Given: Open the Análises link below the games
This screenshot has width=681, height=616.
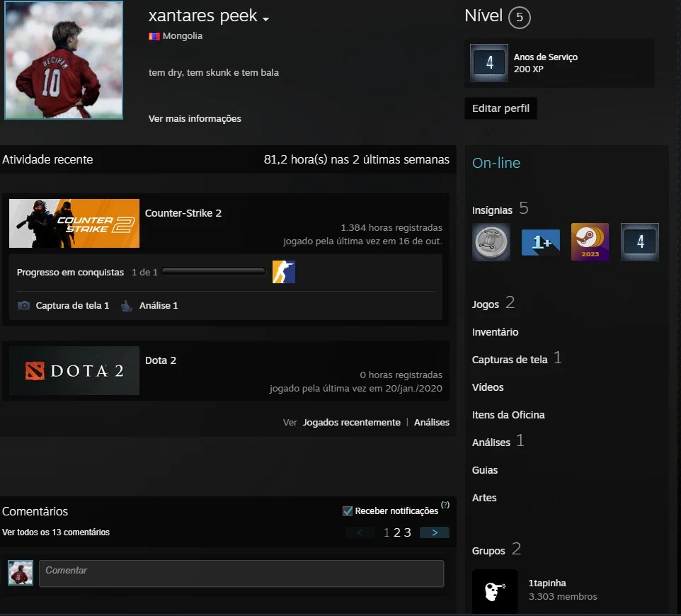Looking at the screenshot, I should point(432,422).
